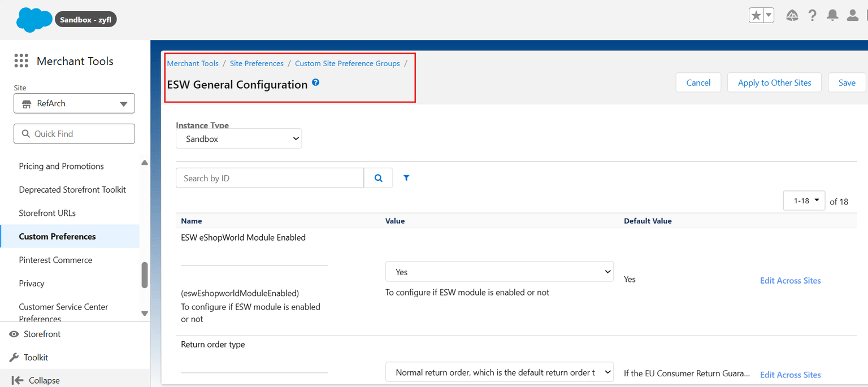Screen dimensions: 868x387
Task: Open the RefArch site dropdown
Action: click(x=74, y=103)
